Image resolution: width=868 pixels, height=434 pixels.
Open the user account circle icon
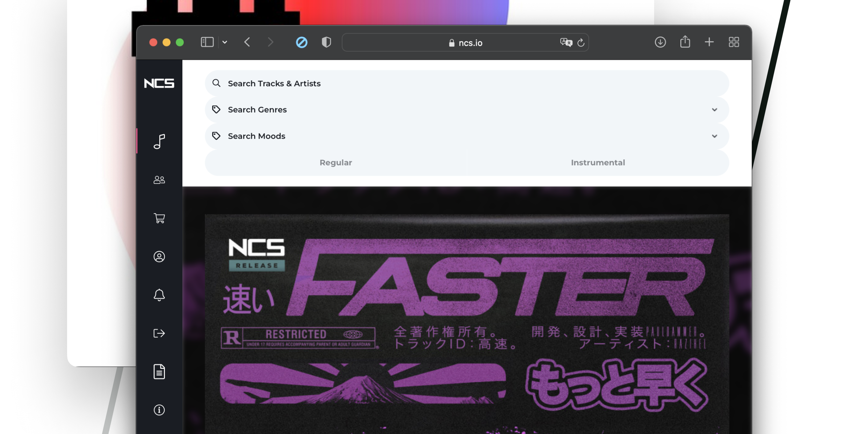(x=159, y=256)
